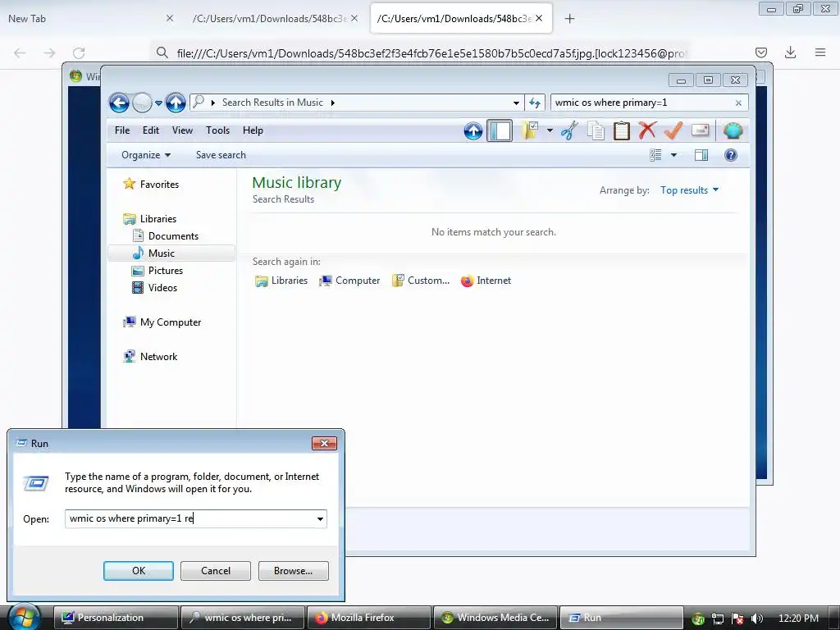Click Cancel in the Run dialog
The image size is (840, 630).
coord(216,571)
